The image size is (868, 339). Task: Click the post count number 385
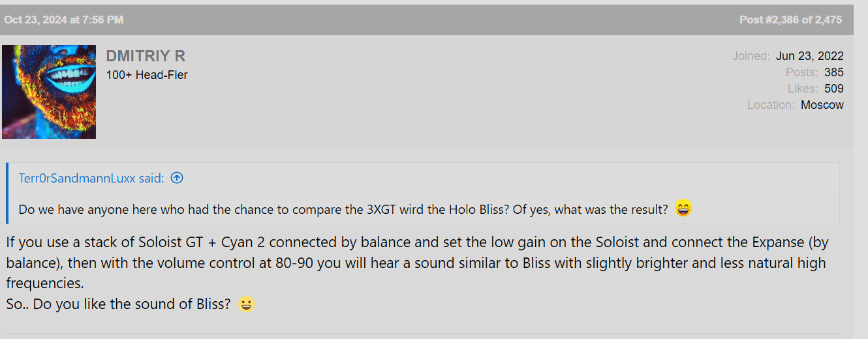pyautogui.click(x=833, y=72)
